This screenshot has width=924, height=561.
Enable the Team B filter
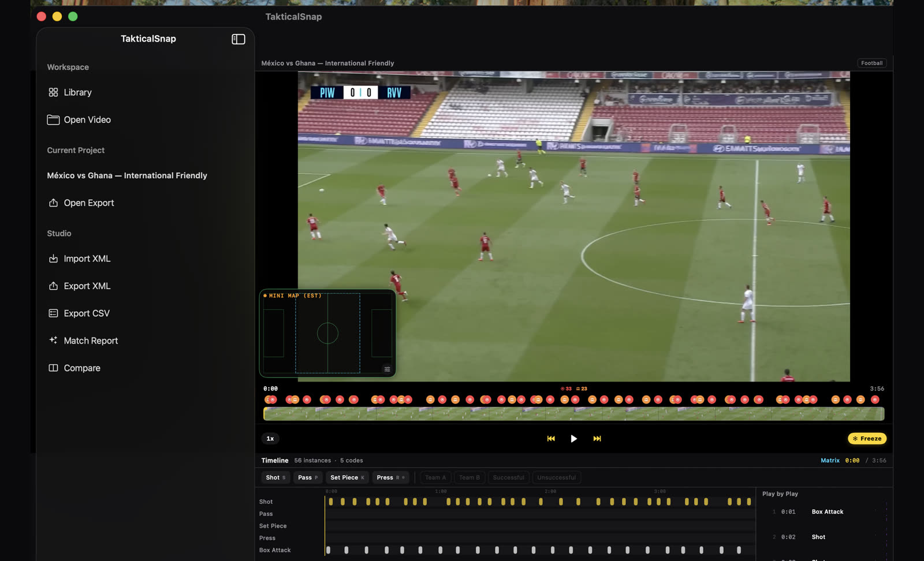pos(470,477)
